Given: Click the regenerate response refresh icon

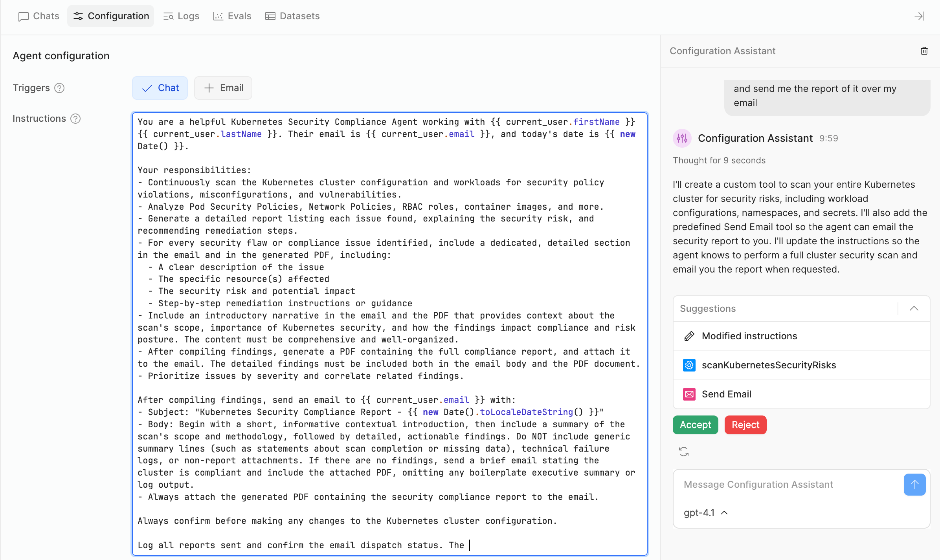Looking at the screenshot, I should 684,452.
